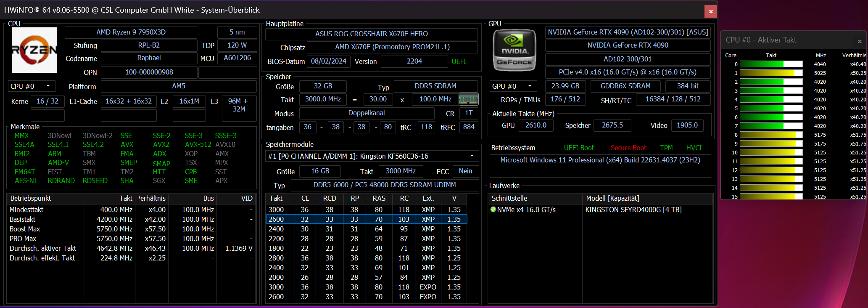
Task: Click the BIOS-Datum 08/02/2024 field
Action: (x=329, y=61)
